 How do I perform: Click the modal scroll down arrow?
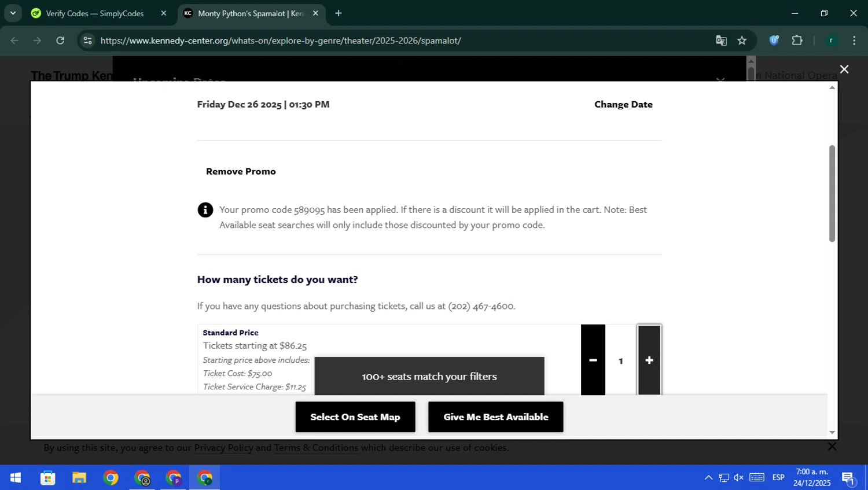coord(832,433)
